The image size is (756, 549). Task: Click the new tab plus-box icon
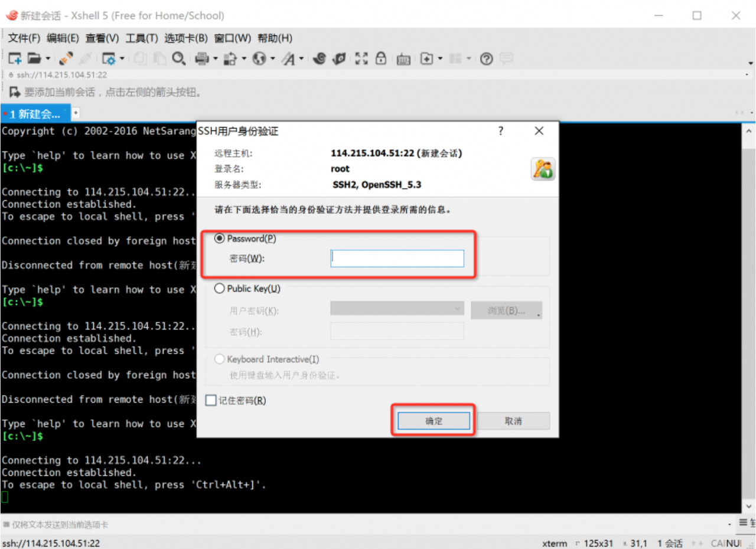click(x=426, y=58)
